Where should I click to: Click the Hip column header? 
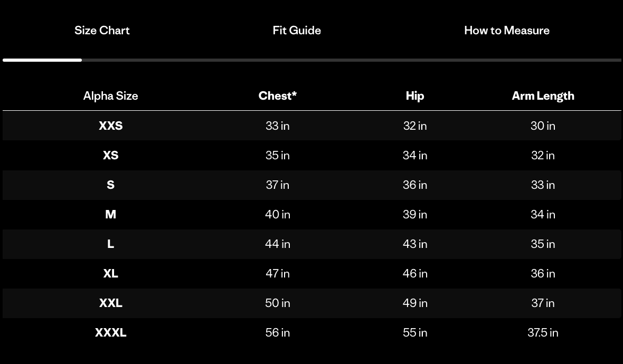click(x=415, y=95)
